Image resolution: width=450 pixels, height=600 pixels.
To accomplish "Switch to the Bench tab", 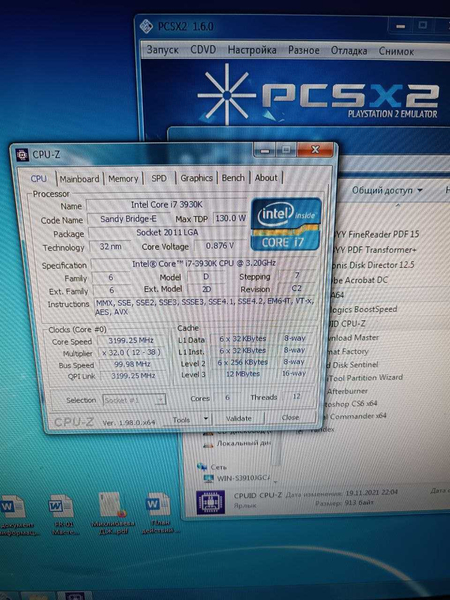I will [233, 178].
